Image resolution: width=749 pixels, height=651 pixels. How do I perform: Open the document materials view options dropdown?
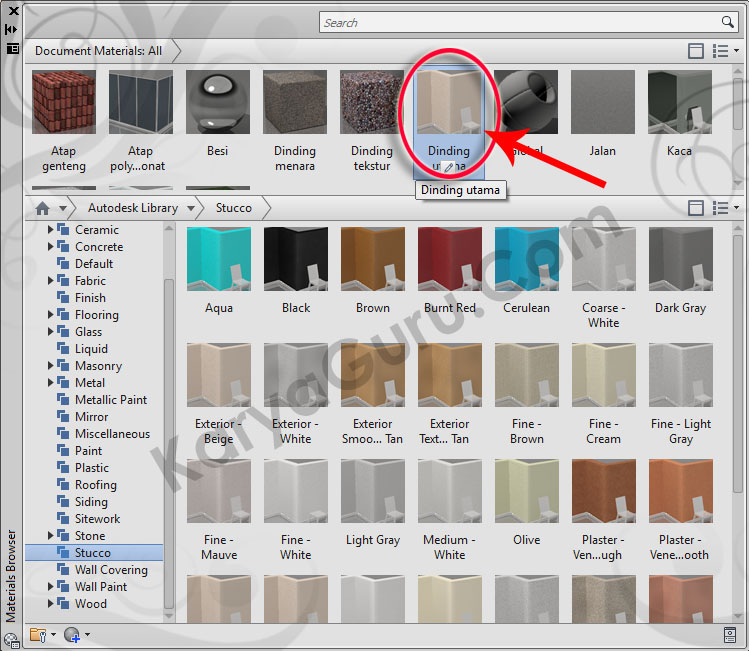click(x=724, y=51)
